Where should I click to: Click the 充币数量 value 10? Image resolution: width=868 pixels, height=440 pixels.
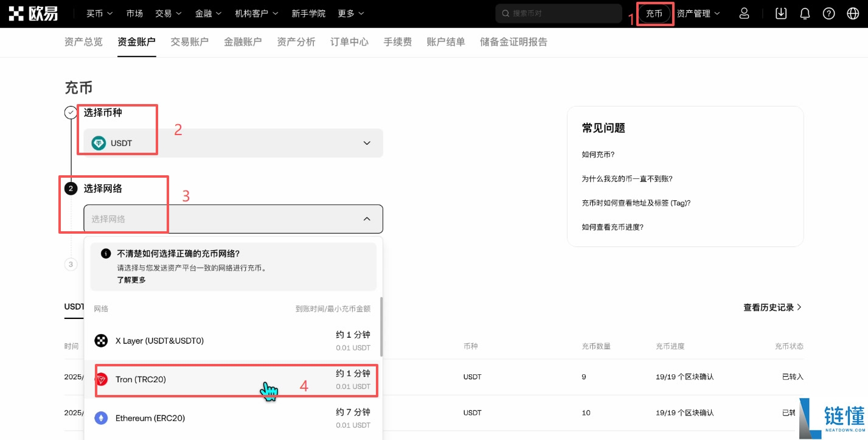(x=586, y=413)
